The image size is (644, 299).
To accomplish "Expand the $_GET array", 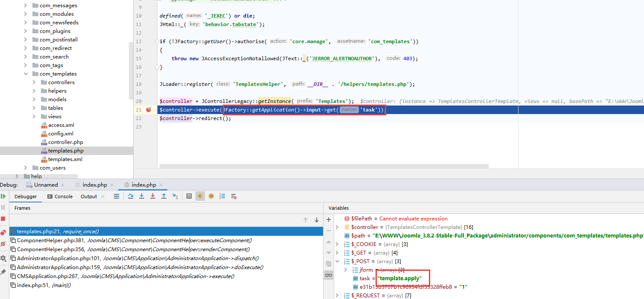I will click(337, 252).
